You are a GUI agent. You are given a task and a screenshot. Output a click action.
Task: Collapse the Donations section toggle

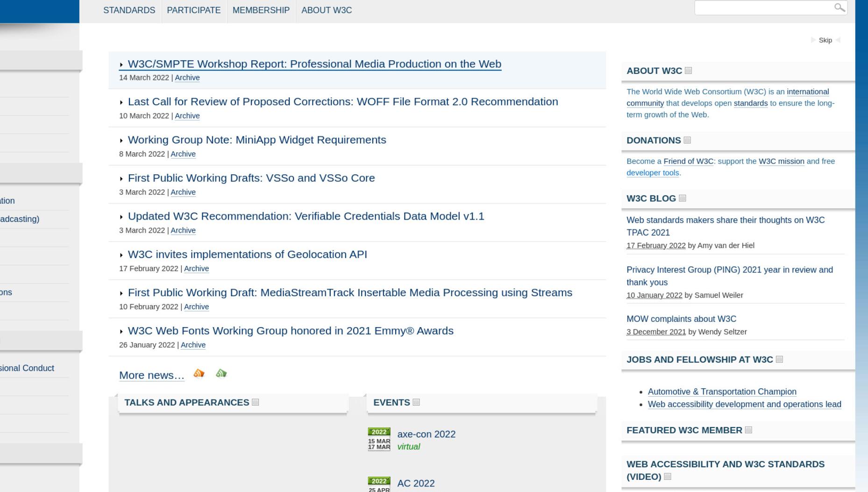(x=687, y=140)
